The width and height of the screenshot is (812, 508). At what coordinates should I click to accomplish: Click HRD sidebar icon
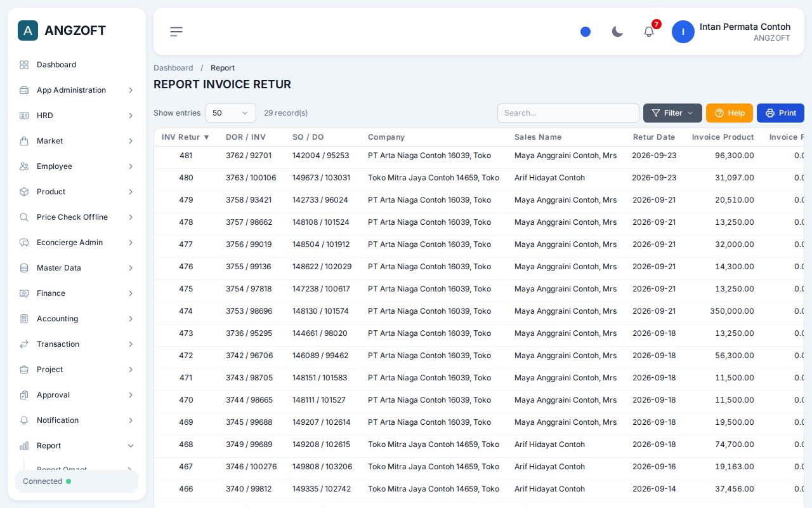(x=24, y=116)
